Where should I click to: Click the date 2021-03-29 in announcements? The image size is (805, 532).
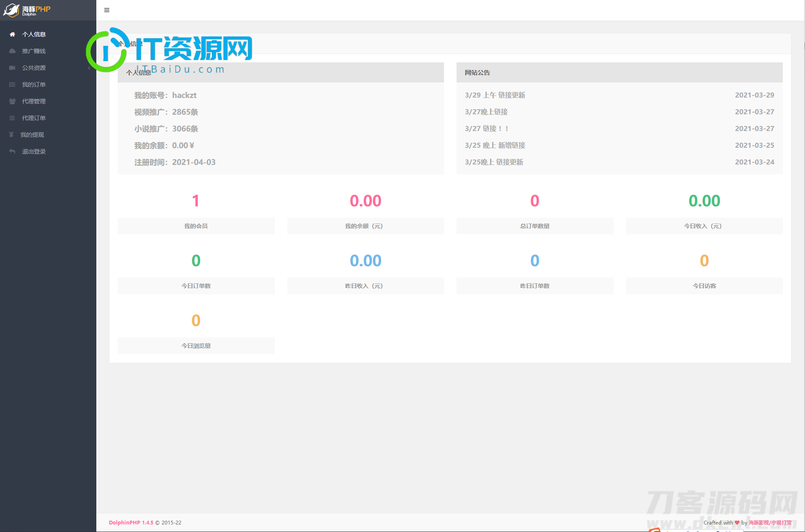pos(754,95)
